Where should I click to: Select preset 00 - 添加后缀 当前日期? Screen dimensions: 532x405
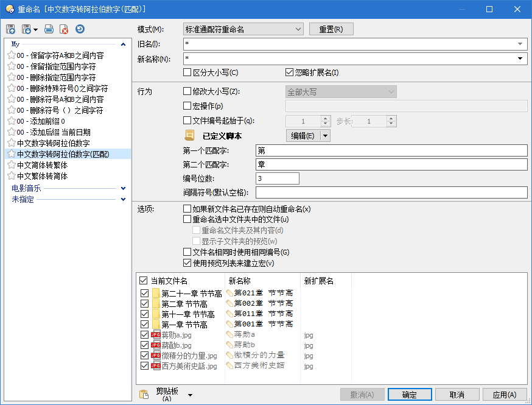[54, 132]
